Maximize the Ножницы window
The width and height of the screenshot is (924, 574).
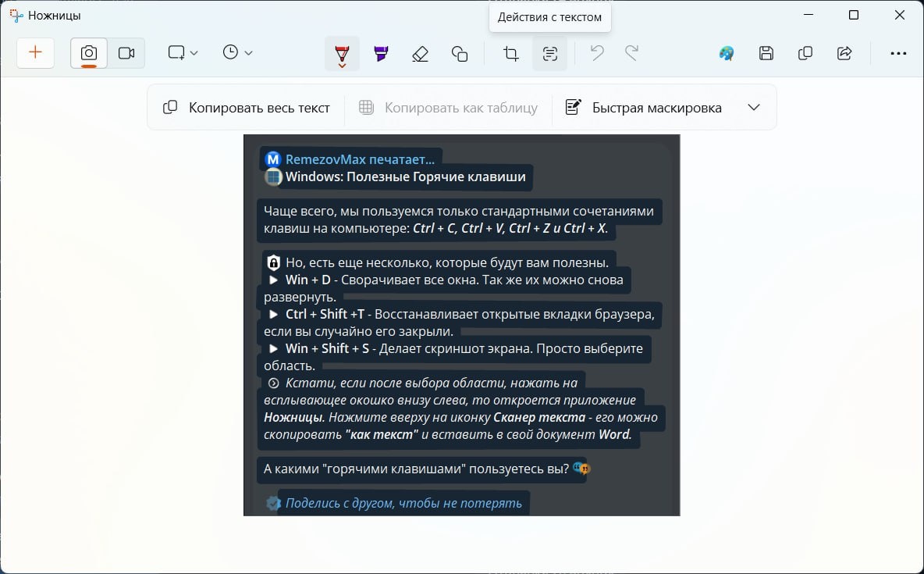tap(853, 16)
